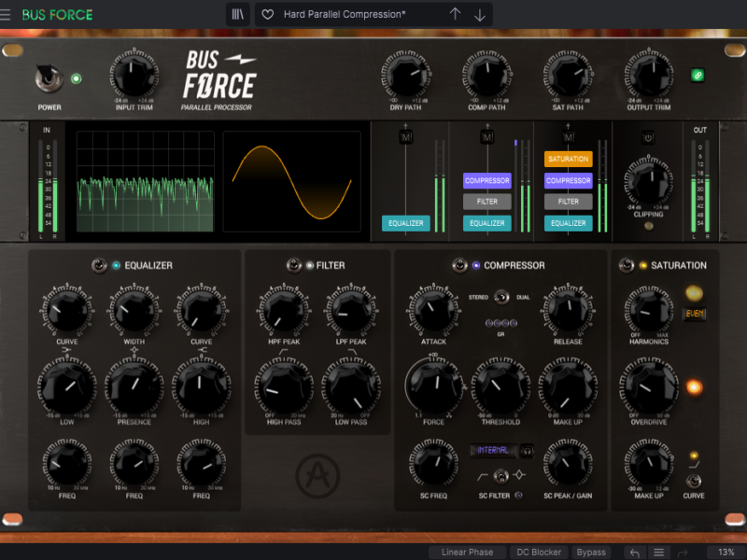Click the undo arrow in bottom bar
Image resolution: width=747 pixels, height=560 pixels.
click(635, 553)
